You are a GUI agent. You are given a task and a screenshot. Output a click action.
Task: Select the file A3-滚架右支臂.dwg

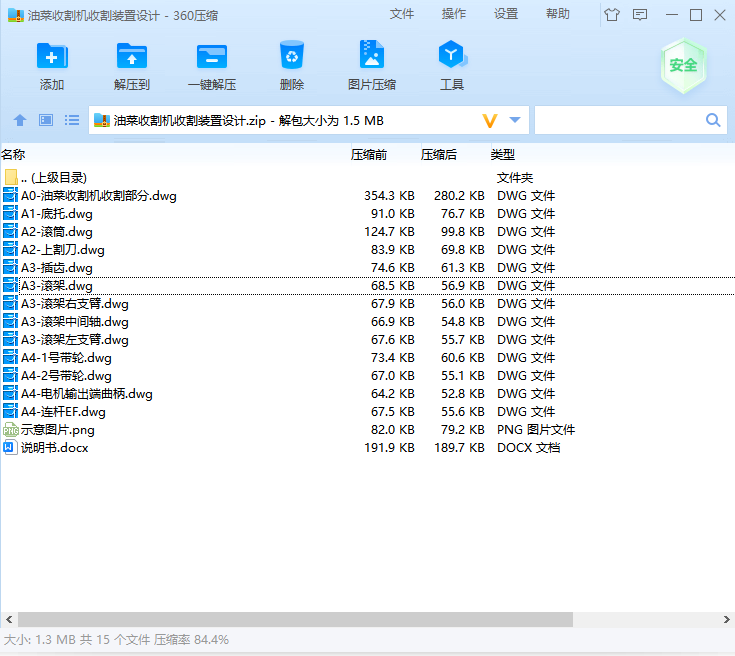click(x=75, y=303)
